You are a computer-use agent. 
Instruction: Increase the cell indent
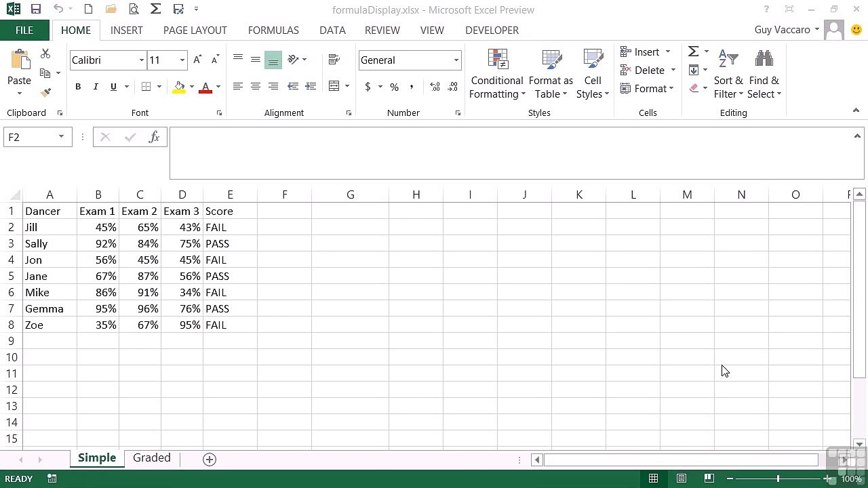click(311, 86)
